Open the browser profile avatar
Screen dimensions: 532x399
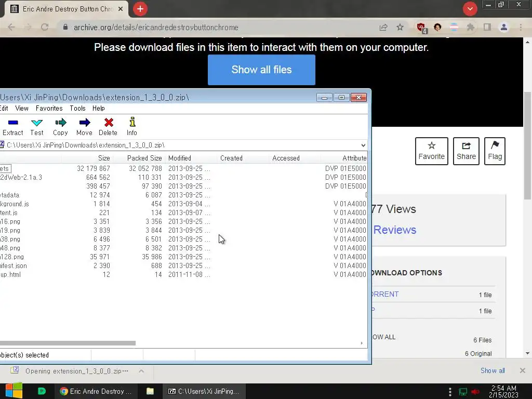(x=504, y=27)
